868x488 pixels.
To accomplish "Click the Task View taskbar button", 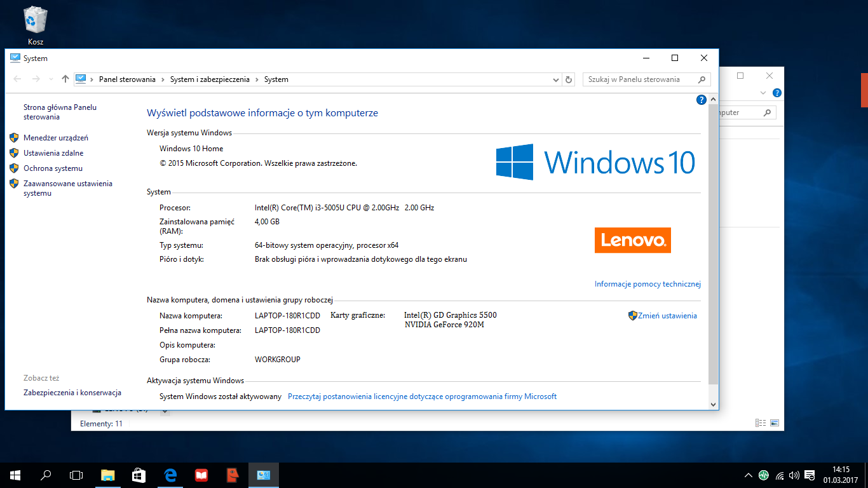I will pyautogui.click(x=76, y=475).
